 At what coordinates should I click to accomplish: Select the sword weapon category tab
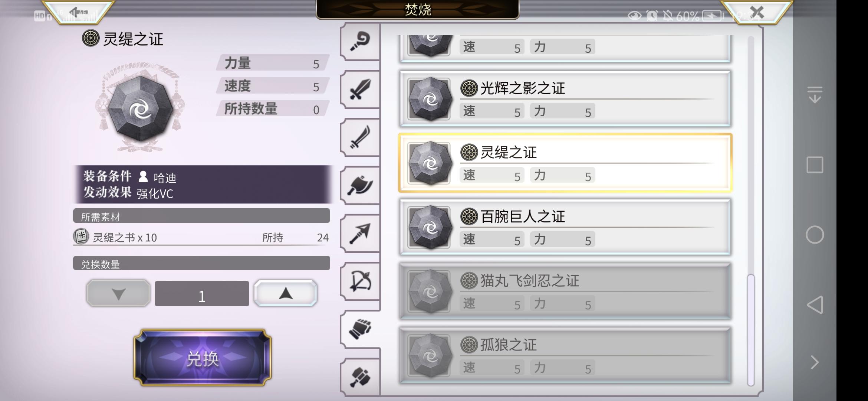tap(360, 89)
